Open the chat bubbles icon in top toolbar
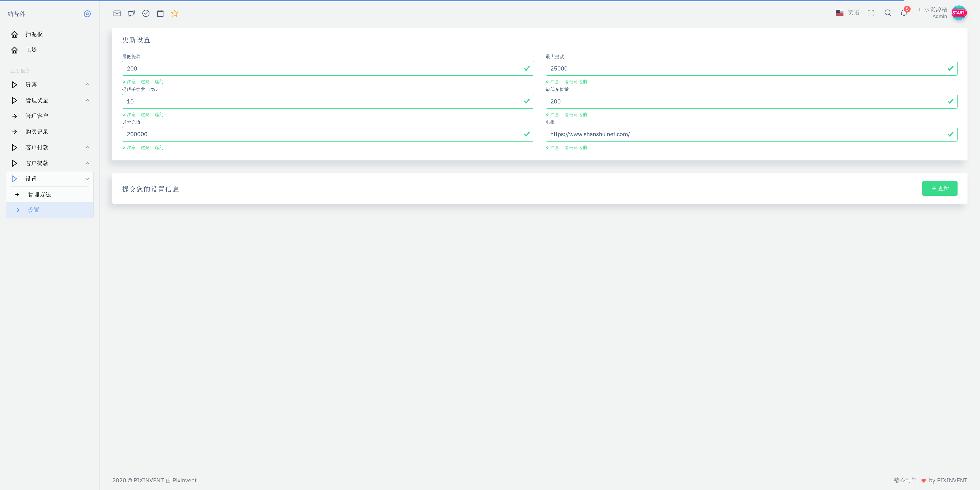980x490 pixels. (x=131, y=13)
